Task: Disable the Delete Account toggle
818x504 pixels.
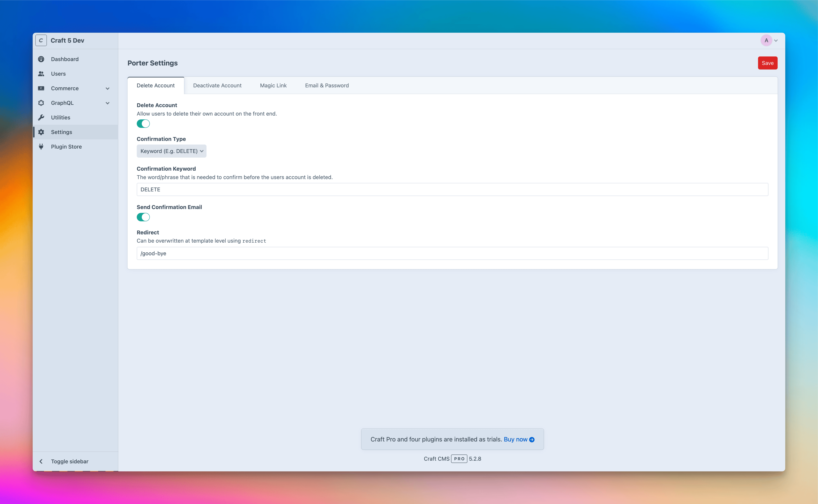Action: [143, 124]
